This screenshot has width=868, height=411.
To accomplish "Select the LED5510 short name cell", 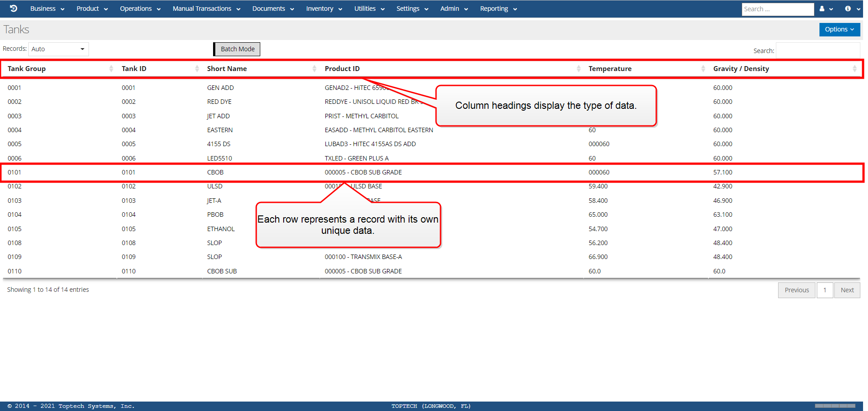I will 219,158.
